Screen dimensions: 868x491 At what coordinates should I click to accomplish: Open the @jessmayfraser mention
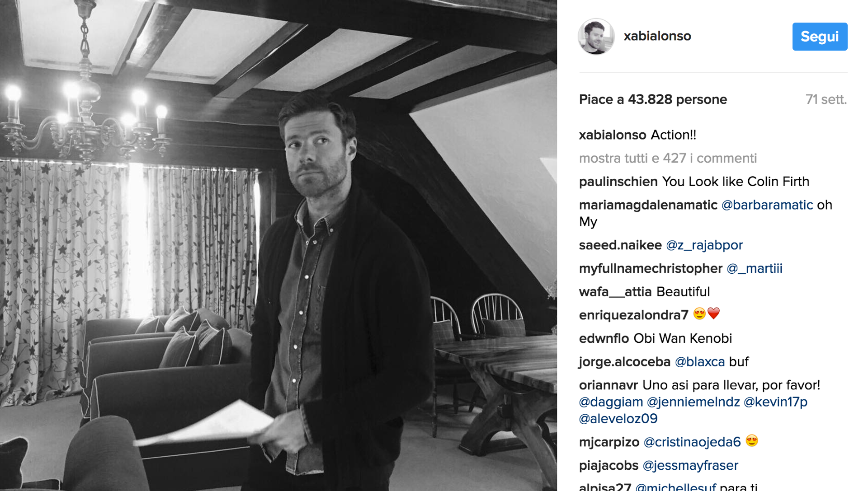pos(690,466)
